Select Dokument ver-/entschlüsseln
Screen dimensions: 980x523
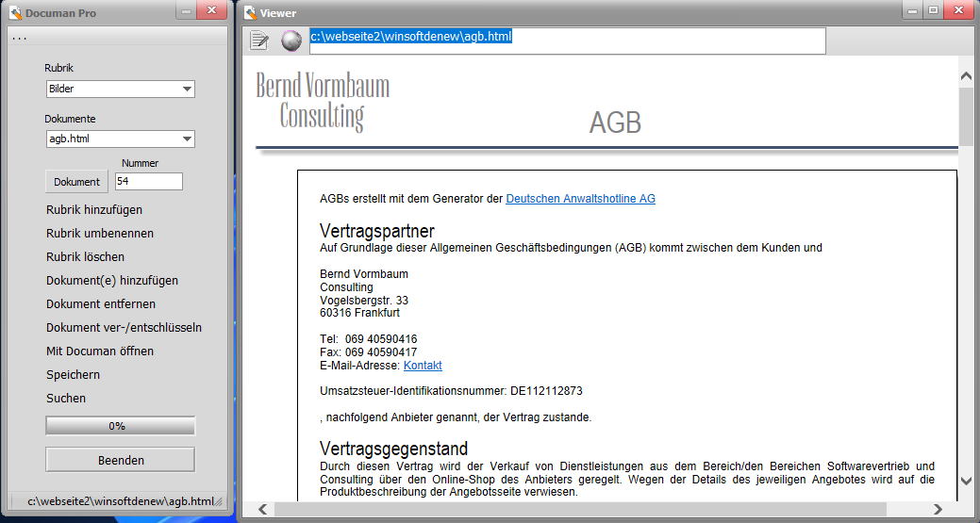(125, 328)
